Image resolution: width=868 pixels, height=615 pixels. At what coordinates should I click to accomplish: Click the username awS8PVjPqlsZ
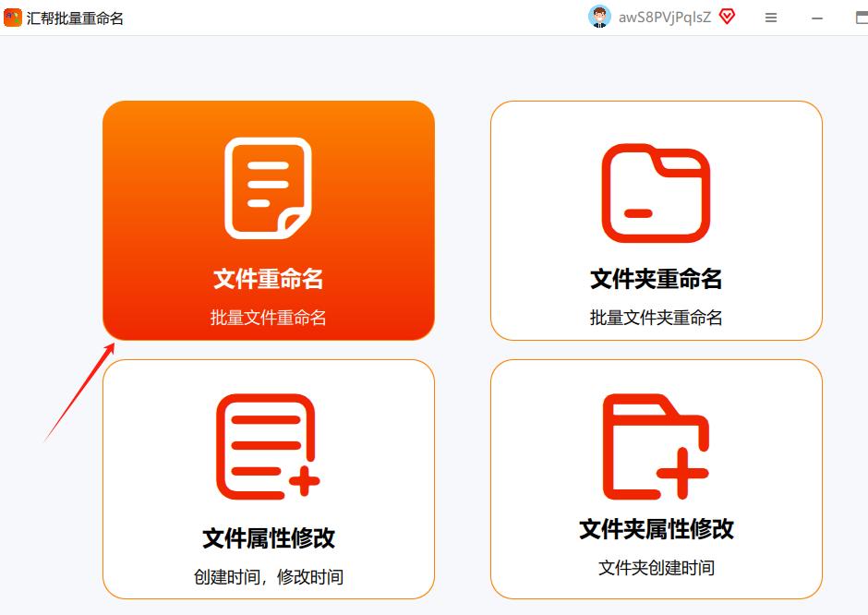click(665, 18)
